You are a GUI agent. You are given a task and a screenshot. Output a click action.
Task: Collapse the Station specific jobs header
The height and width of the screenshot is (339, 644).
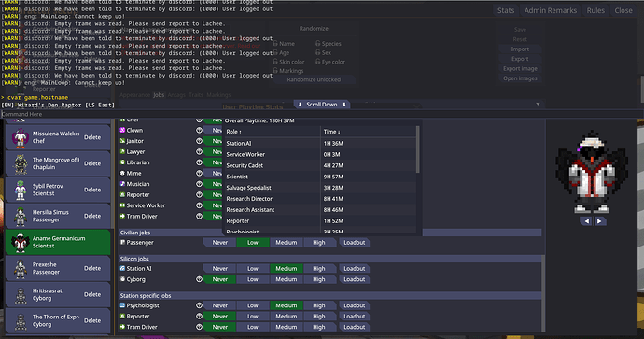330,296
